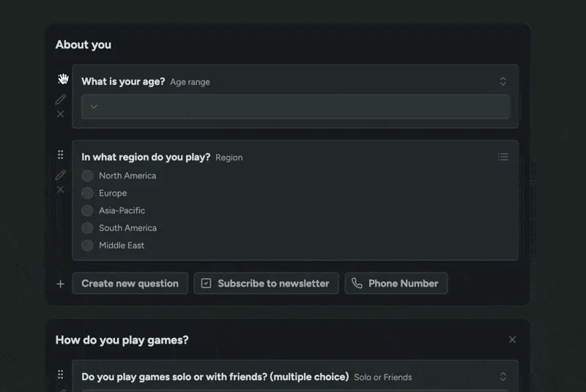Expand the solo or friends type selector arrows
586x392 pixels.
[x=503, y=377]
